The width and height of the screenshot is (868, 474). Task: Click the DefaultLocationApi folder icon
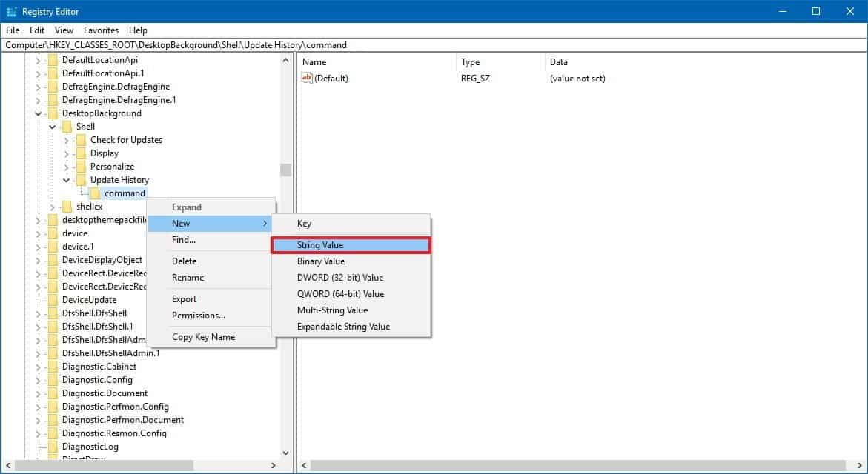click(53, 60)
